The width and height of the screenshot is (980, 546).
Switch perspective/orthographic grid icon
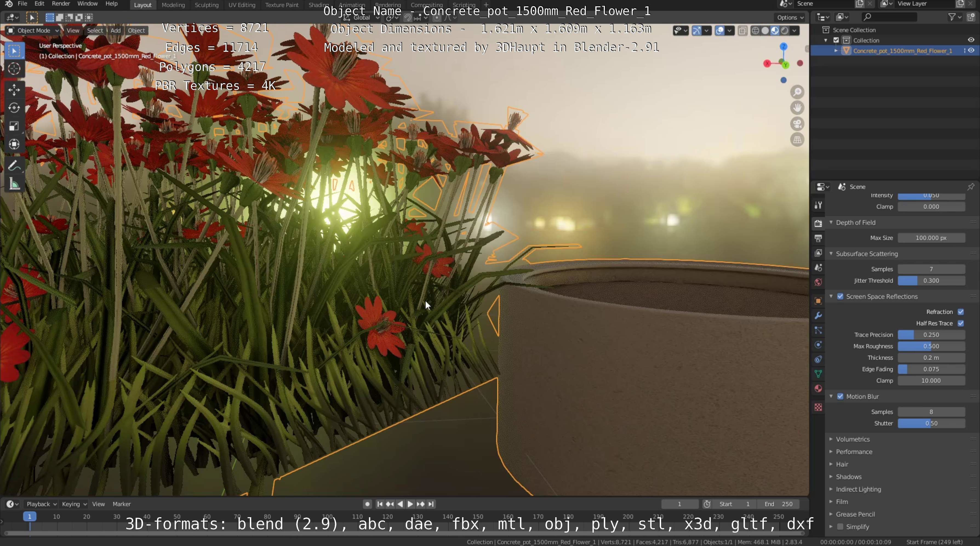tap(797, 140)
